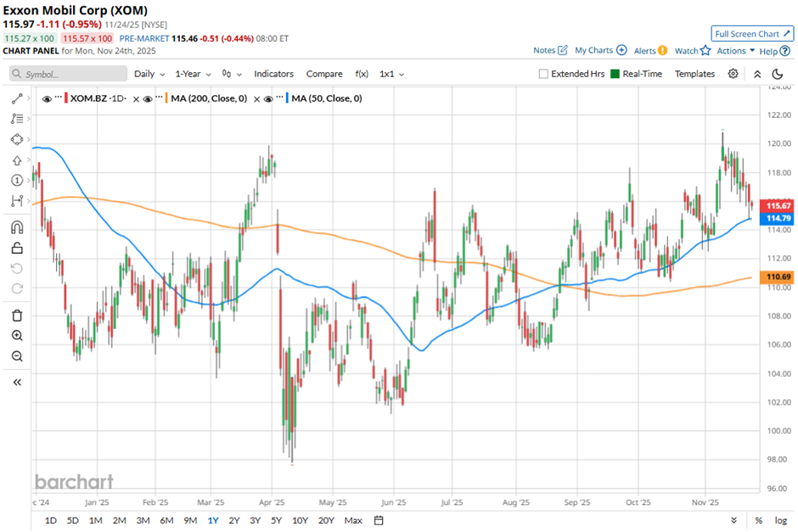Delete drawings with the trash icon
Viewport: 798px width, 532px height.
(17, 315)
